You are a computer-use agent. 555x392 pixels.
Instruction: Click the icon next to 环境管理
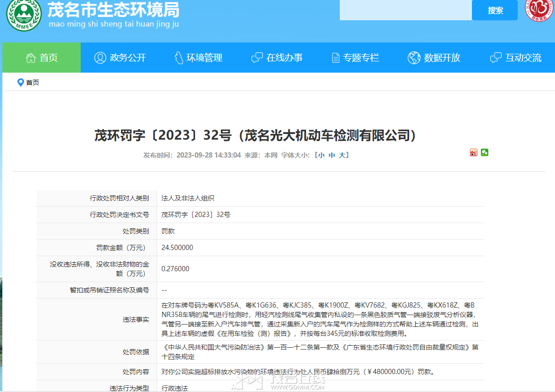(x=179, y=58)
